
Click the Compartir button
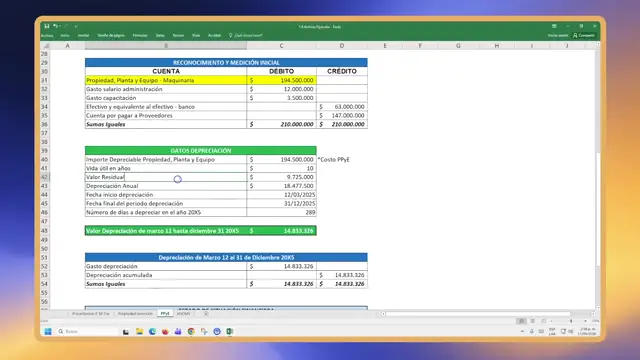[x=584, y=36]
